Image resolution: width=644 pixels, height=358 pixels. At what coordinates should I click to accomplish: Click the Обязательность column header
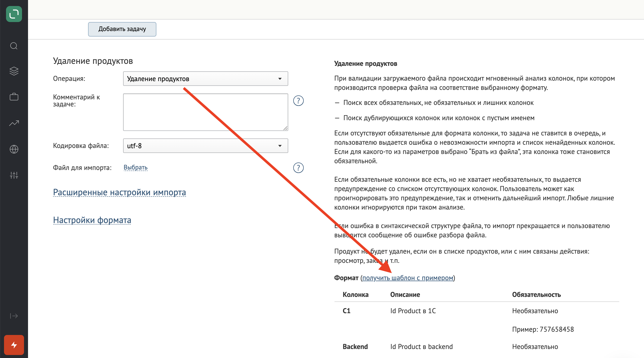(536, 295)
